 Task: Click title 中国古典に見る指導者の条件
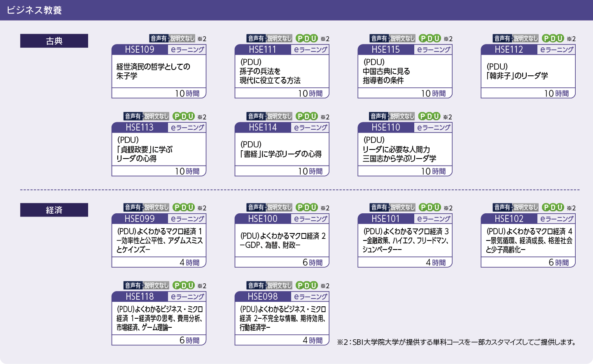point(386,76)
